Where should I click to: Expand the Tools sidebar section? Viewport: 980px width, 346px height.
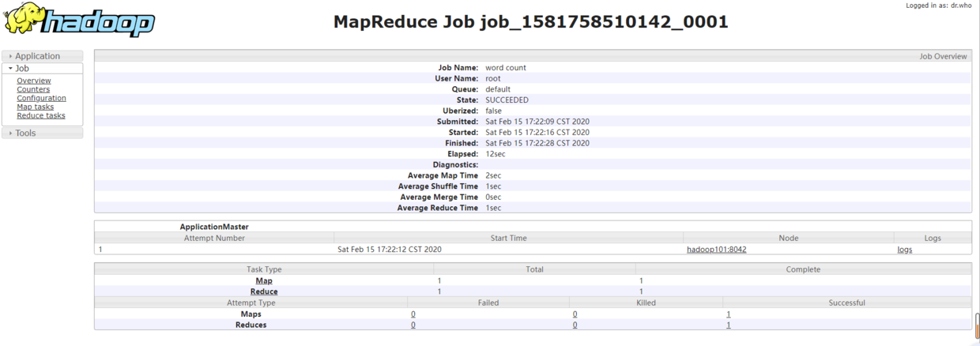click(43, 134)
